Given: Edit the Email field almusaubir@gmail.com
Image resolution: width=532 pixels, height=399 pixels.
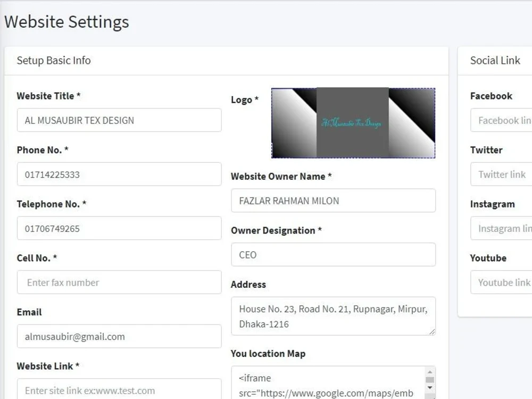Looking at the screenshot, I should point(119,336).
